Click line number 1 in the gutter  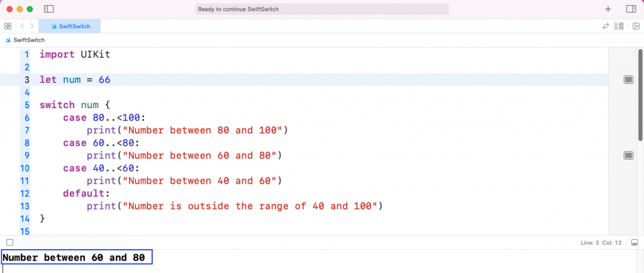(26, 54)
